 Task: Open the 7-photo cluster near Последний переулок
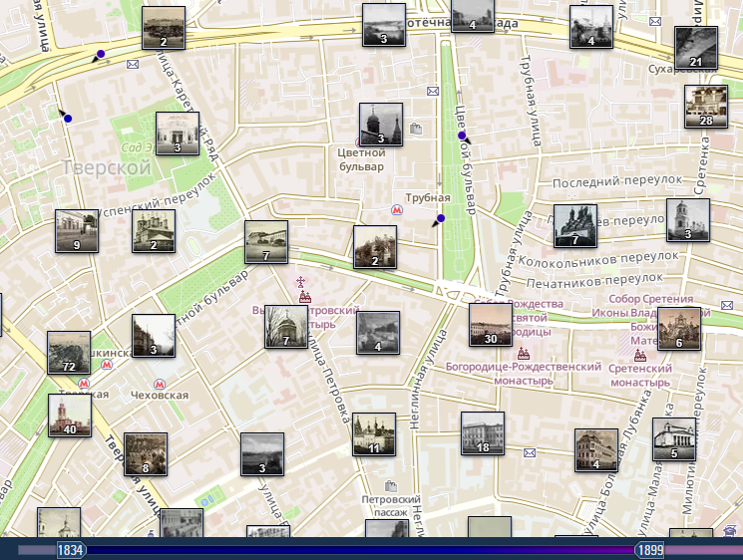coord(575,226)
